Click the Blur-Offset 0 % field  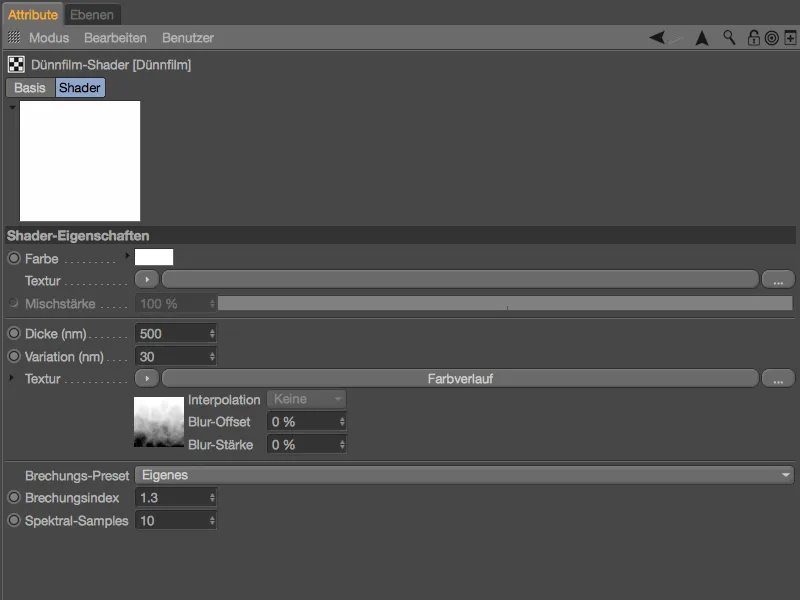(x=306, y=422)
